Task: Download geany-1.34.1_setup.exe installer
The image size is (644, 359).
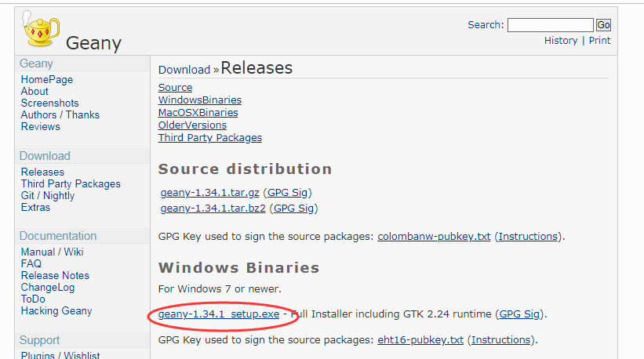Action: (219, 314)
